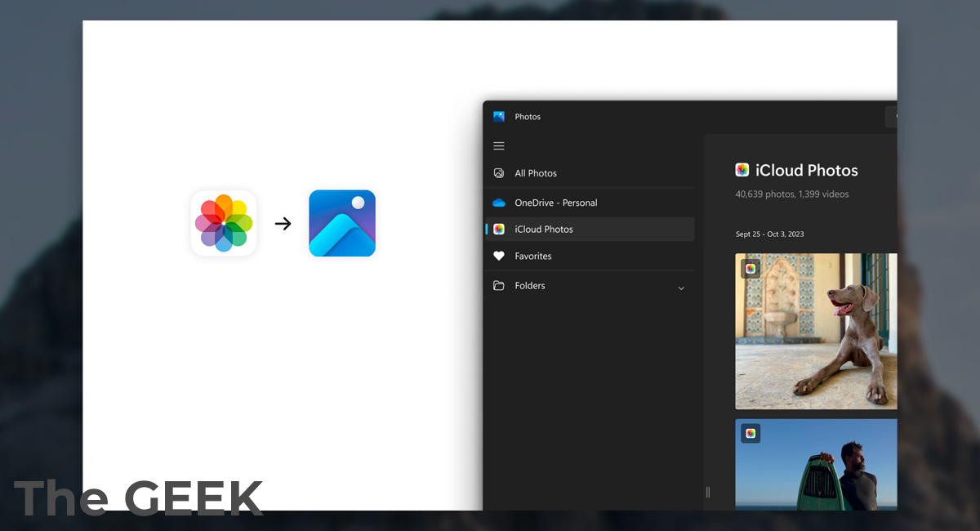This screenshot has height=531, width=980.
Task: Select the iCloud Photos label in sidebar
Action: pyautogui.click(x=544, y=230)
